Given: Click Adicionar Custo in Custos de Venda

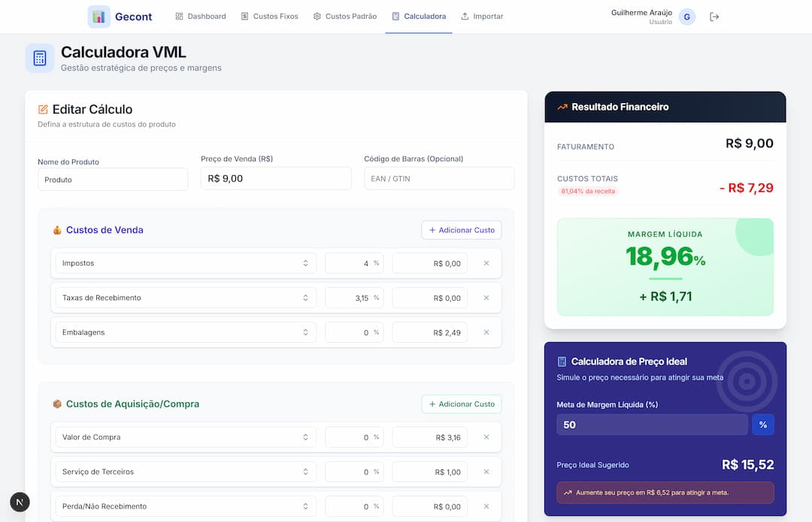Looking at the screenshot, I should coord(461,229).
